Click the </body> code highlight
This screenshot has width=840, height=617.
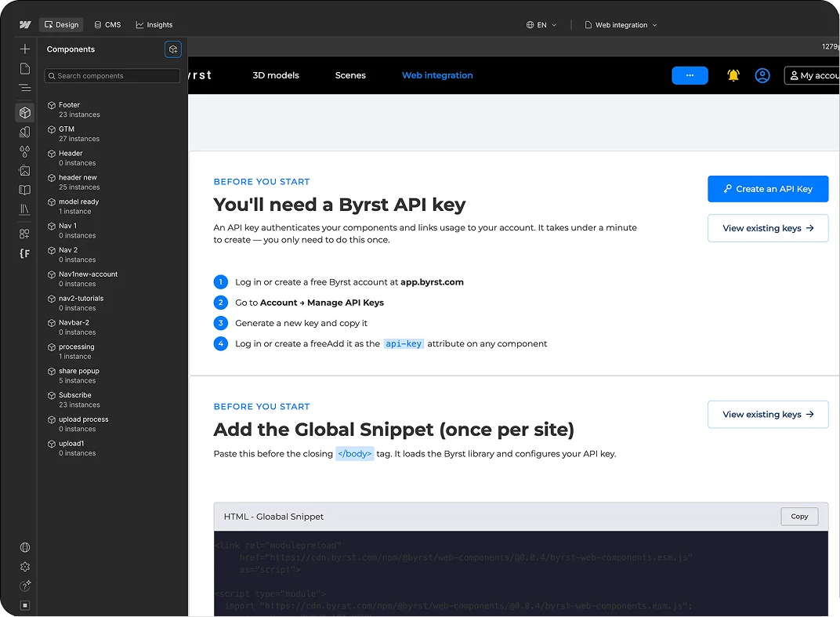(x=354, y=453)
